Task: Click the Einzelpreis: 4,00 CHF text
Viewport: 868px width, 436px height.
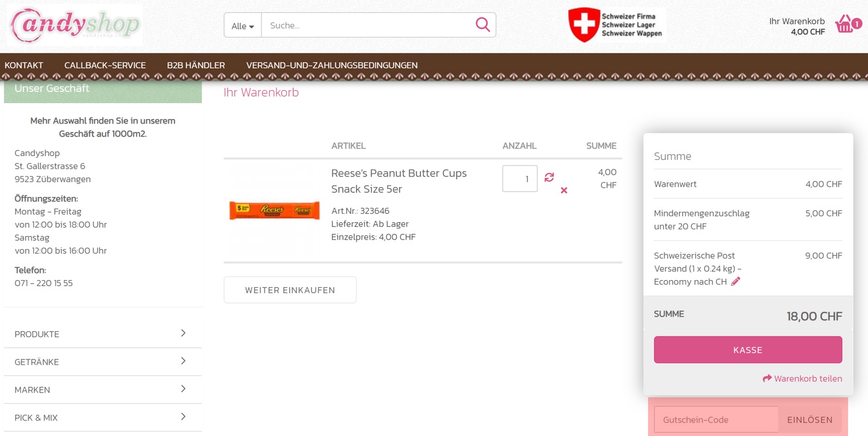Action: click(374, 237)
